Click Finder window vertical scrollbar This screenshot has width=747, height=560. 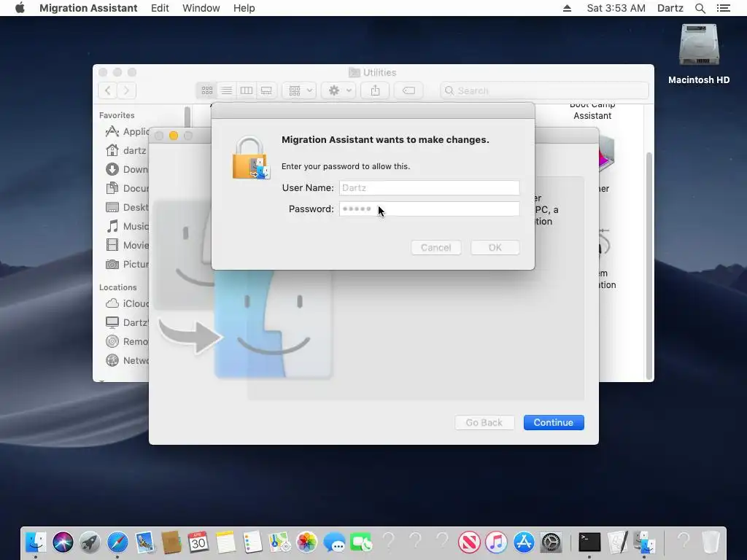pyautogui.click(x=649, y=265)
